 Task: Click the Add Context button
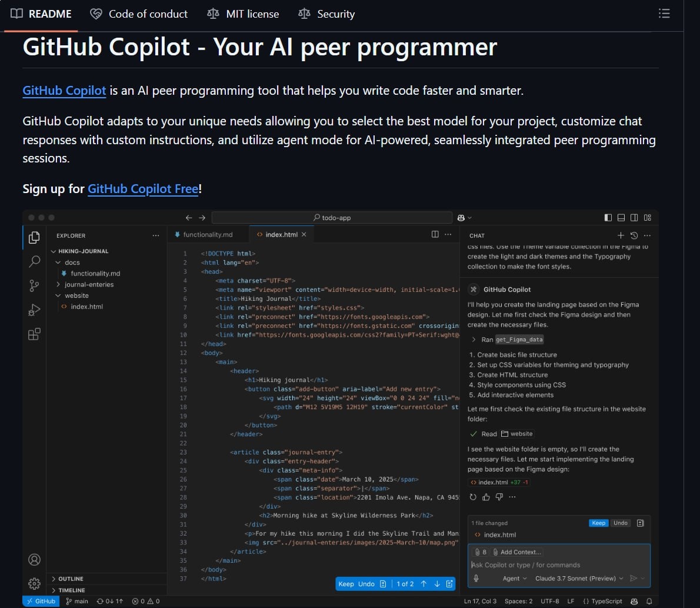coord(517,552)
